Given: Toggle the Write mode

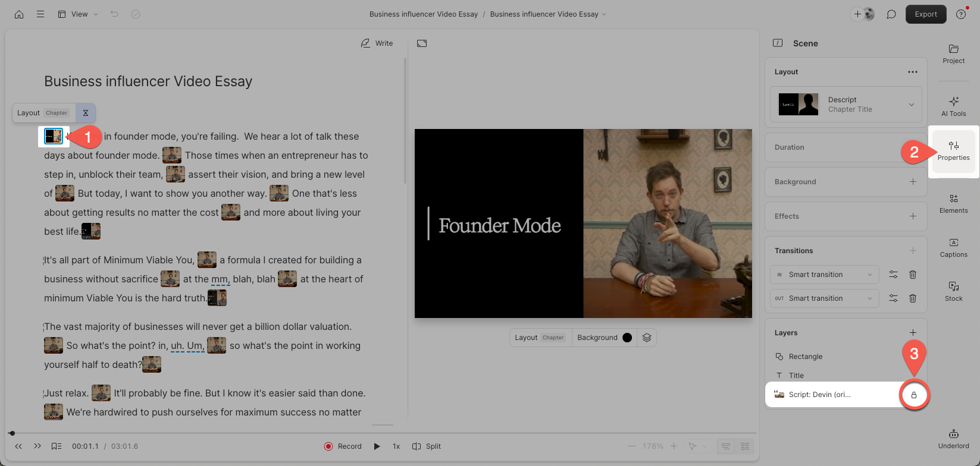Looking at the screenshot, I should tap(377, 43).
